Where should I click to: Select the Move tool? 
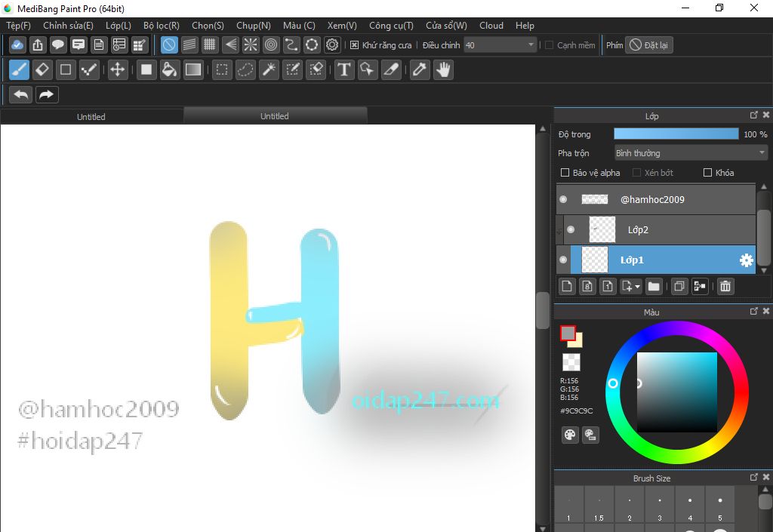[x=117, y=69]
